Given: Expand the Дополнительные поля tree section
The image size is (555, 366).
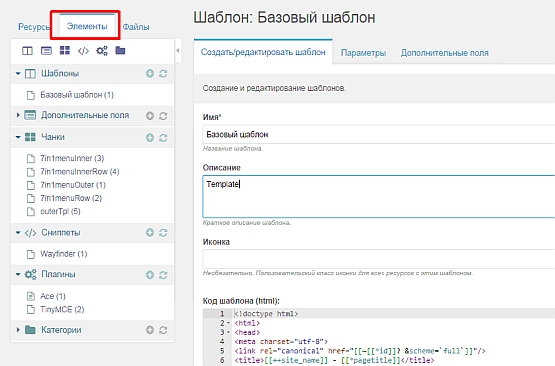Looking at the screenshot, I should 18,115.
